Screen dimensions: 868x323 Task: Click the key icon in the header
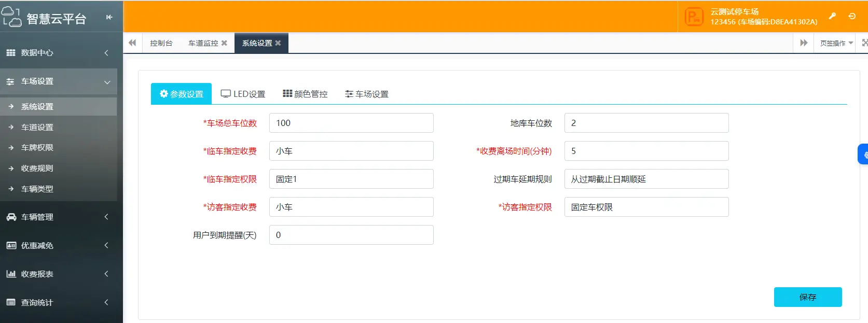pos(832,16)
